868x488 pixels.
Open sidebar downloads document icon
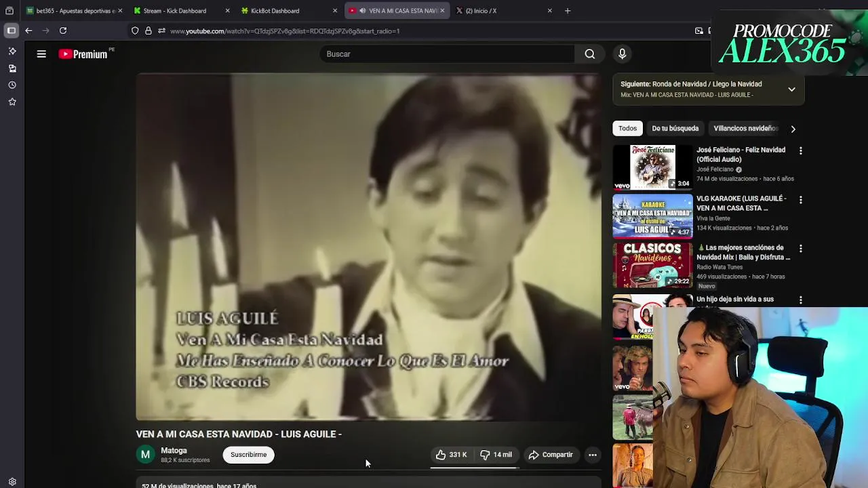[x=12, y=68]
